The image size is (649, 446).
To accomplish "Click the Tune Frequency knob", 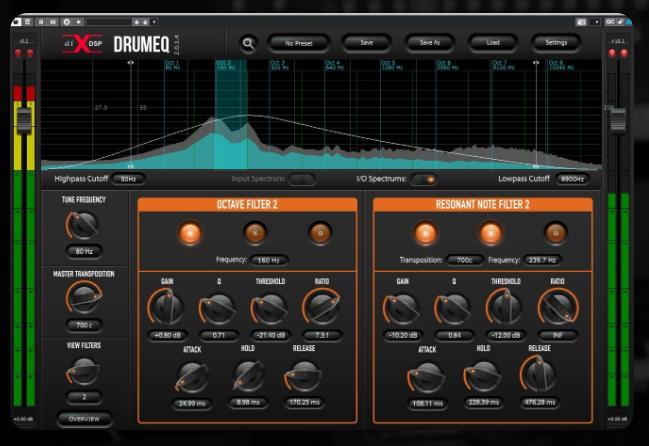I will click(83, 225).
